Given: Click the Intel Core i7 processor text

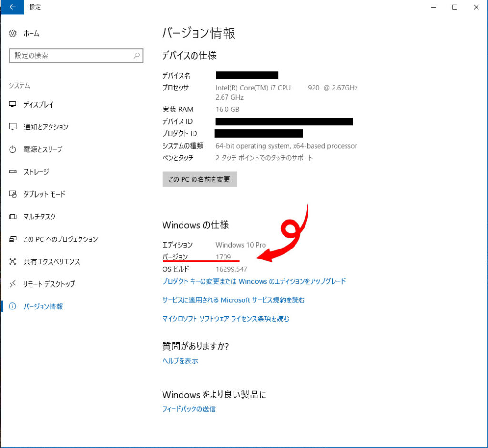Looking at the screenshot, I should [x=286, y=92].
